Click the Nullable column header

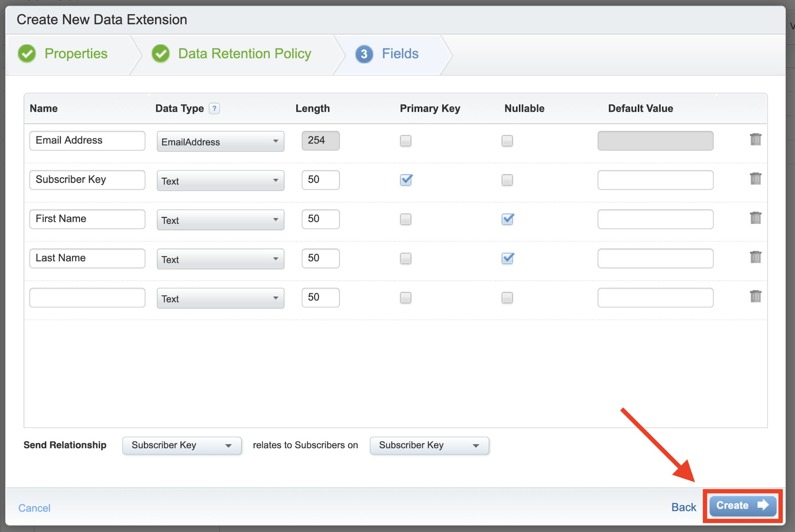pyautogui.click(x=524, y=109)
